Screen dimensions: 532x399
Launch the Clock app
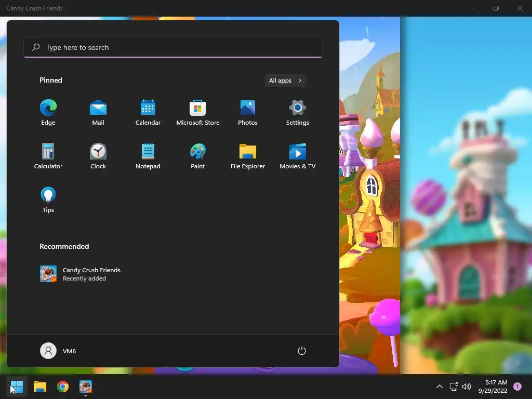click(98, 156)
